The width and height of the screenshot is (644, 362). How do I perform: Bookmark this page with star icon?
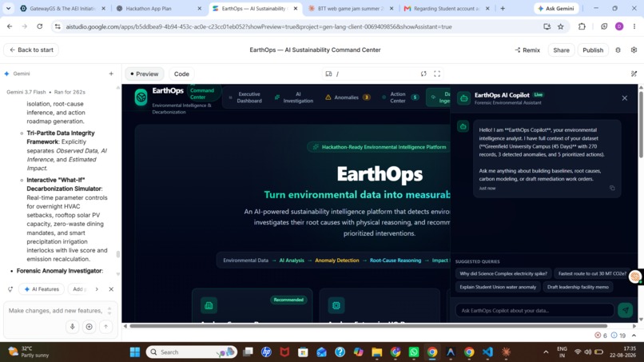pos(561,26)
